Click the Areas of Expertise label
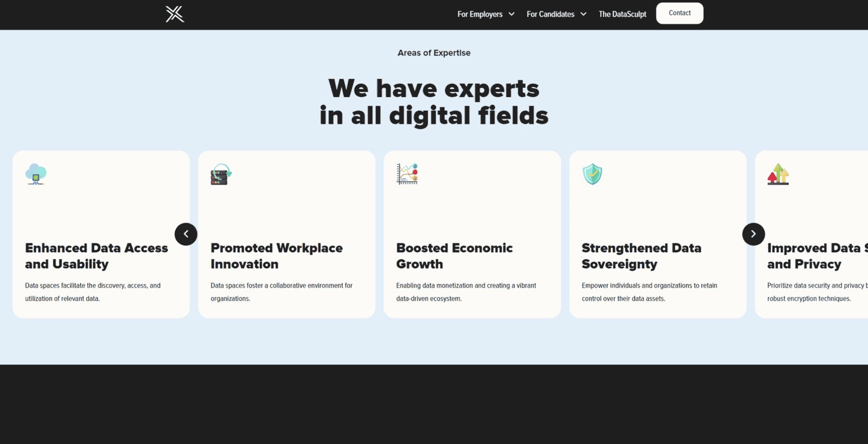The image size is (868, 444). click(x=433, y=53)
